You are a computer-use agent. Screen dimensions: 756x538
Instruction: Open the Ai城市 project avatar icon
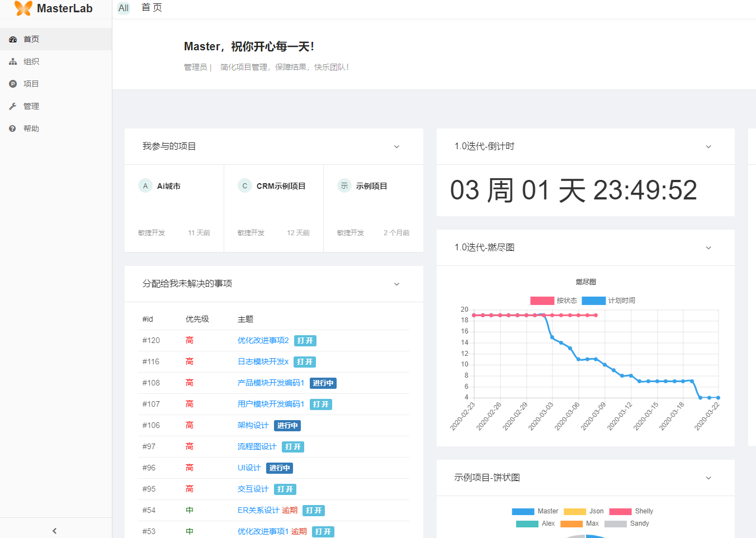[x=145, y=185]
